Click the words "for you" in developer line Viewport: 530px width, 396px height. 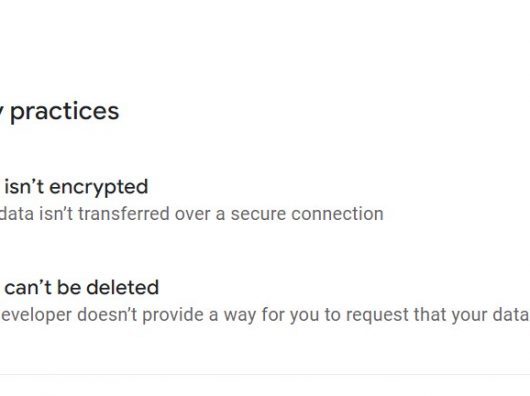tap(290, 315)
